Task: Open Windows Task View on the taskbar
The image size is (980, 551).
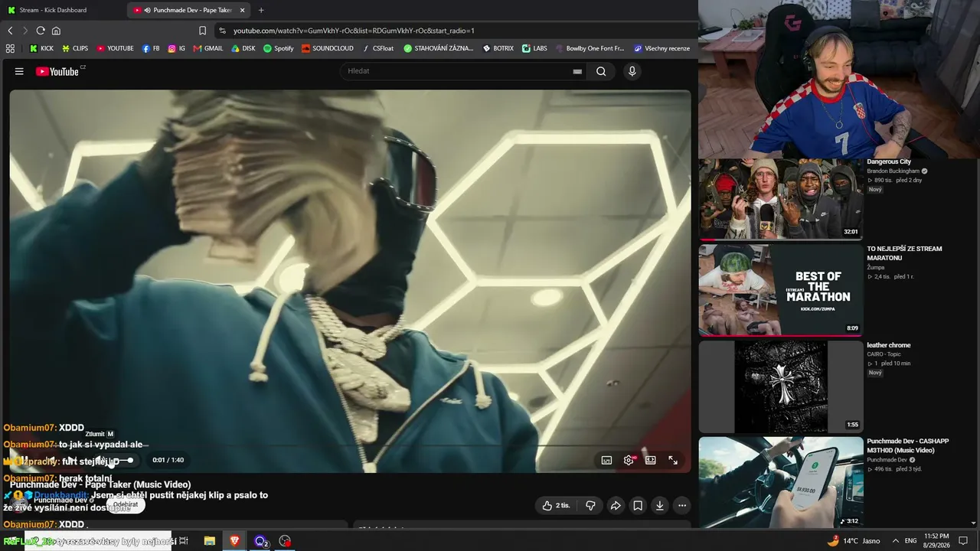Action: (184, 541)
